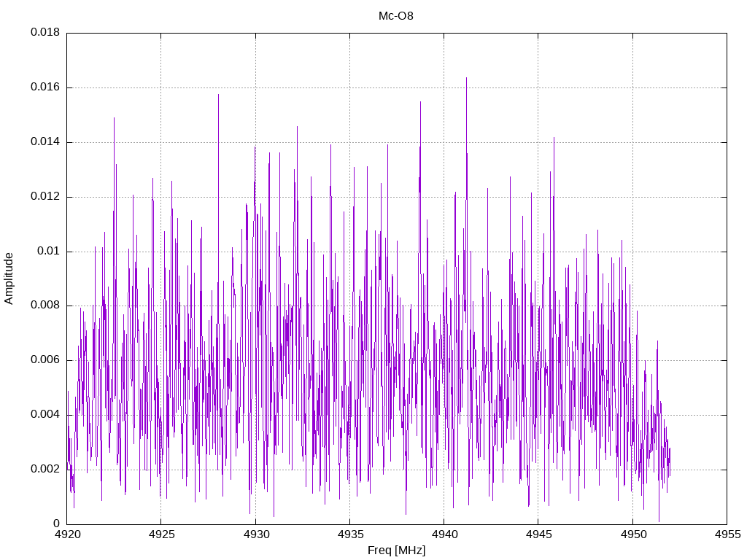The image size is (747, 560).
Task: Click the 4935 x-axis tick label
Action: (x=350, y=534)
